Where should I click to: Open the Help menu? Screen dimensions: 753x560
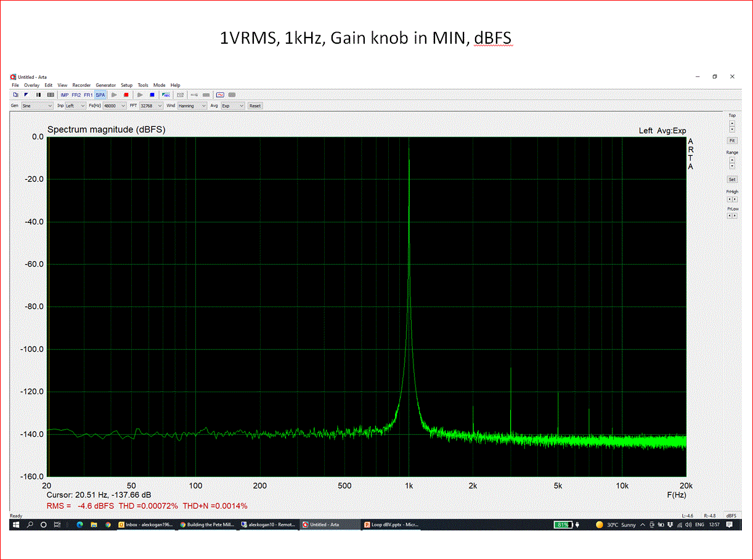[175, 85]
